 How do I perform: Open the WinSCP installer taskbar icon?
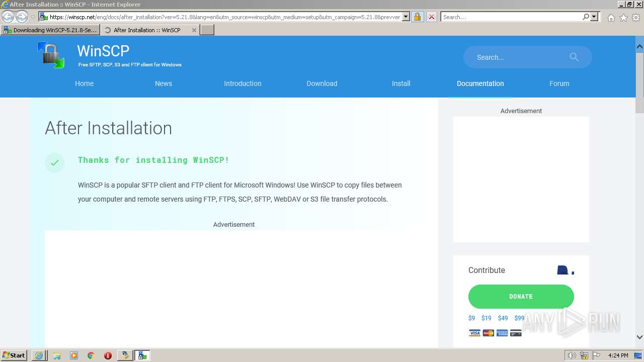125,355
